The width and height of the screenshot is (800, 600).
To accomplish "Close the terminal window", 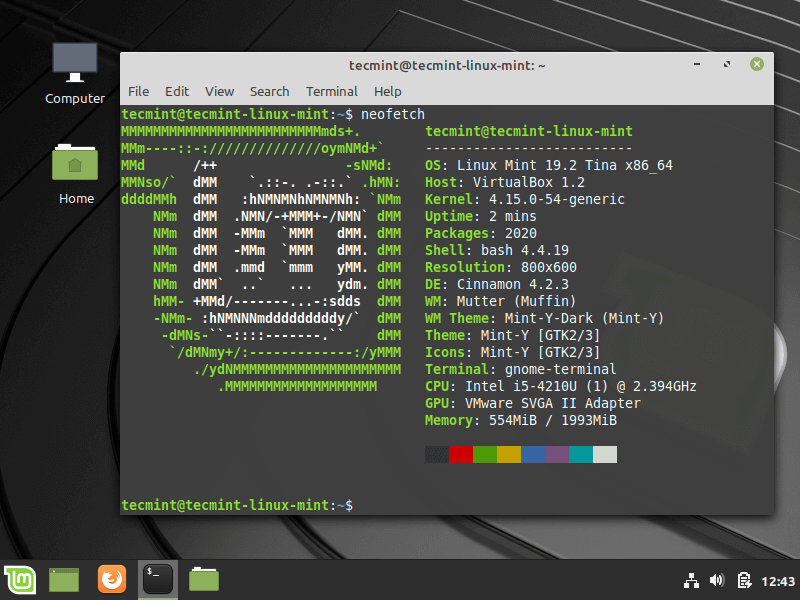I will 757,64.
